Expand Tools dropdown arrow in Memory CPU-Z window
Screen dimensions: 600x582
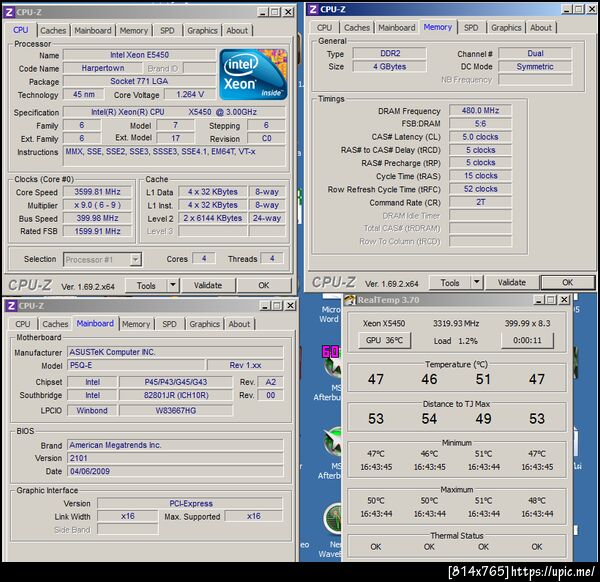click(x=476, y=282)
